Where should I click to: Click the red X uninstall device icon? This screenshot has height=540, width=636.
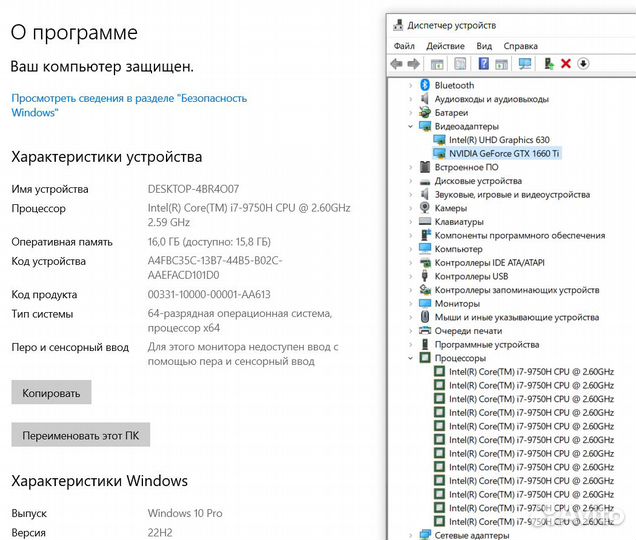point(566,64)
